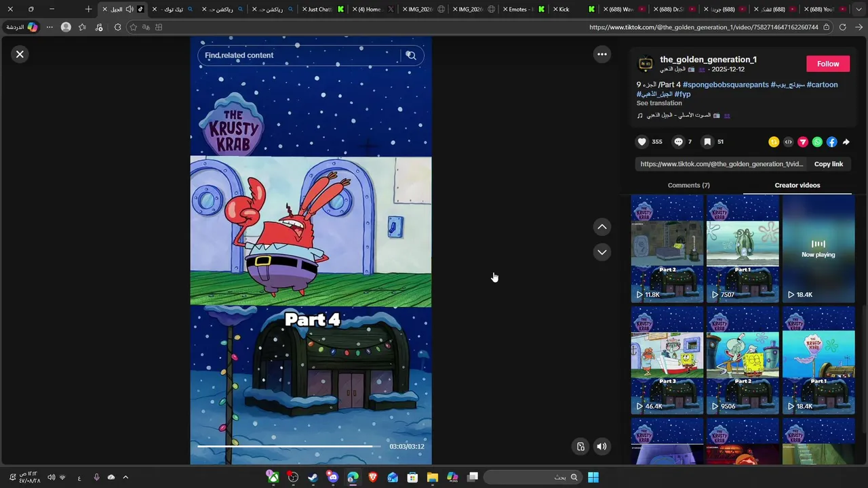Mute the tab with the speaker icon
Image resolution: width=868 pixels, height=488 pixels.
tap(130, 9)
